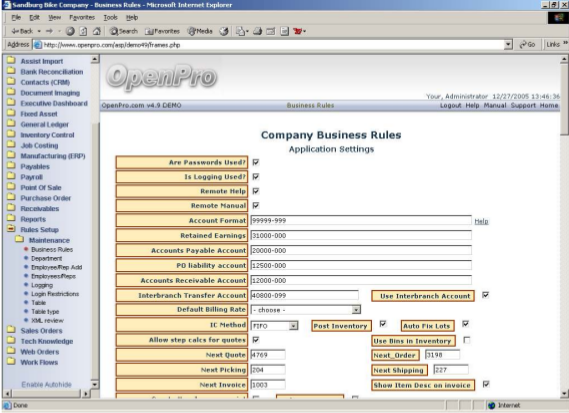Screen dimensions: 569x413
Task: Click the Mail icon in toolbar
Action: (x=241, y=31)
